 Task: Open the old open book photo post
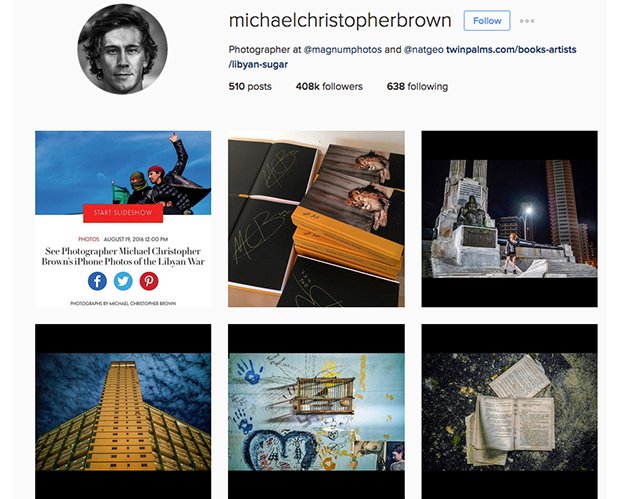tap(509, 412)
